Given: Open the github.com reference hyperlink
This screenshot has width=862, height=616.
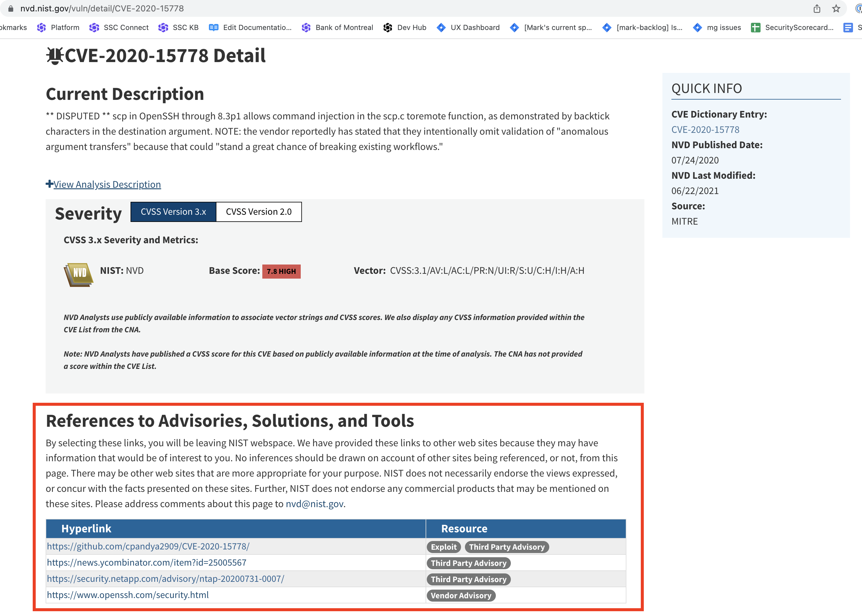Looking at the screenshot, I should (x=148, y=547).
